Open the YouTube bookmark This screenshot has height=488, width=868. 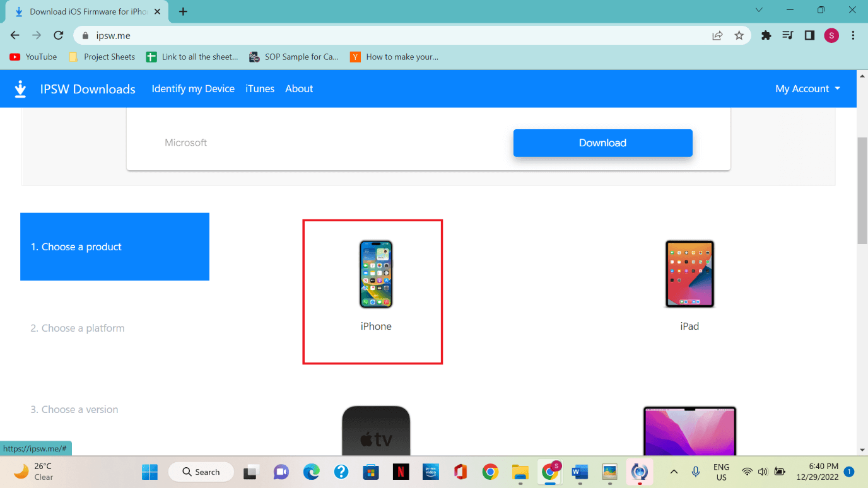(x=33, y=57)
